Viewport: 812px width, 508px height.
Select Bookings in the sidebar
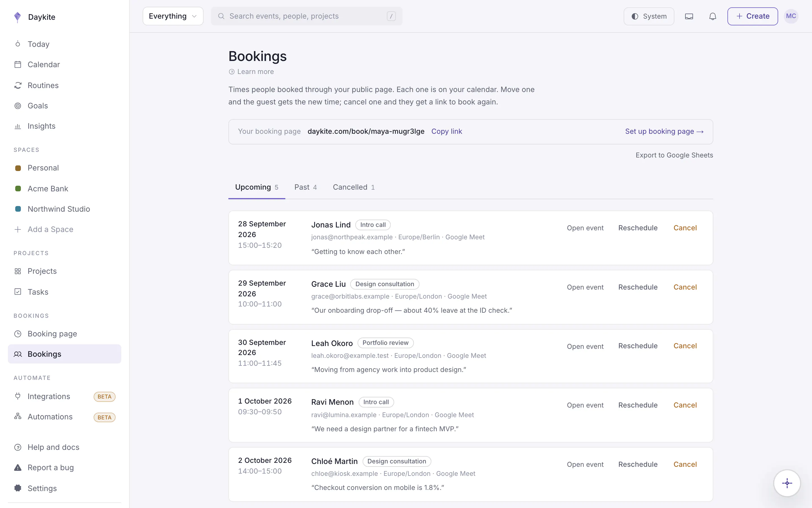(x=64, y=354)
